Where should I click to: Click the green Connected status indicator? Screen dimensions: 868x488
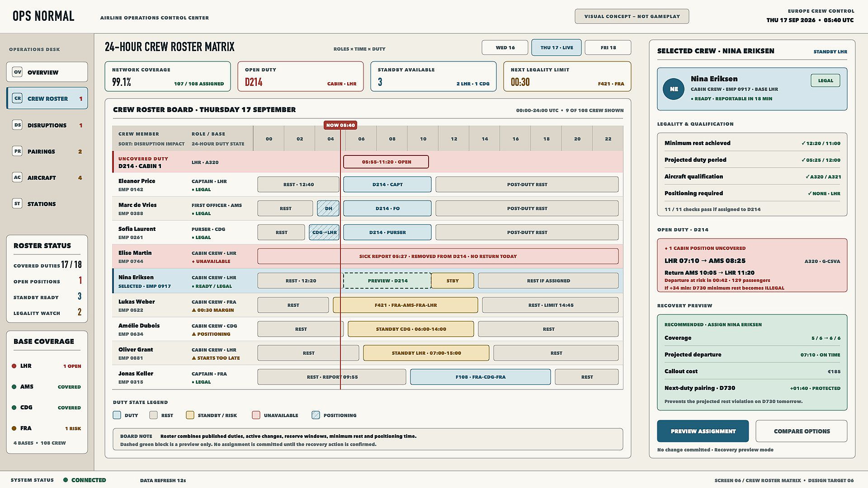pos(66,480)
